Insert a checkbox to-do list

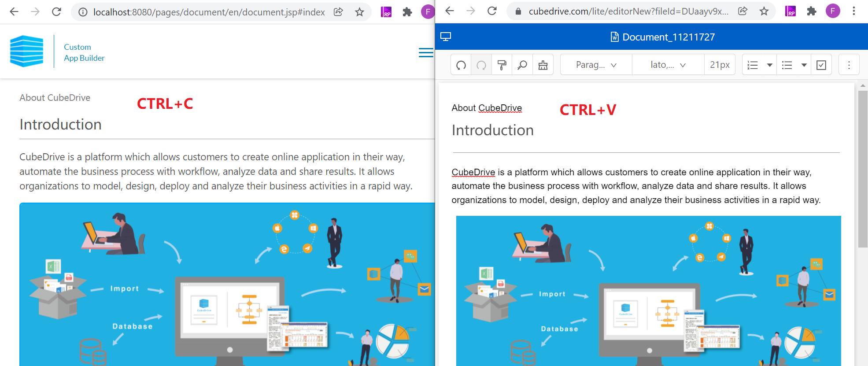[x=821, y=65]
